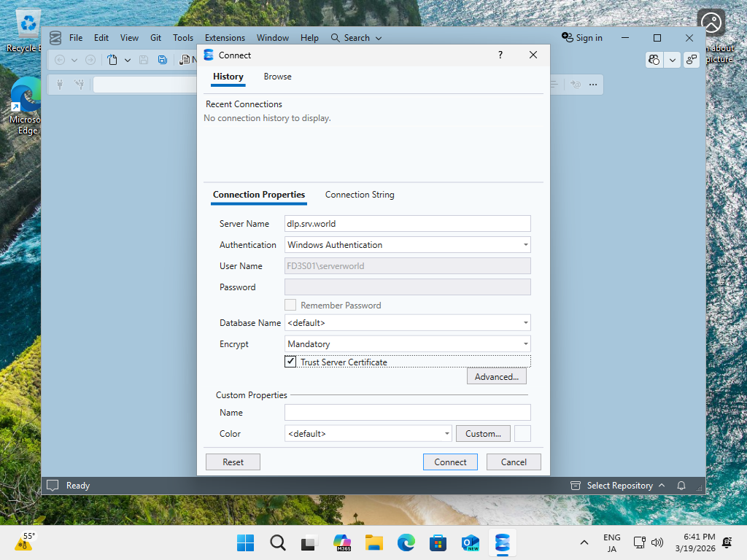Click the Custom... color button
The image size is (747, 560).
(483, 434)
